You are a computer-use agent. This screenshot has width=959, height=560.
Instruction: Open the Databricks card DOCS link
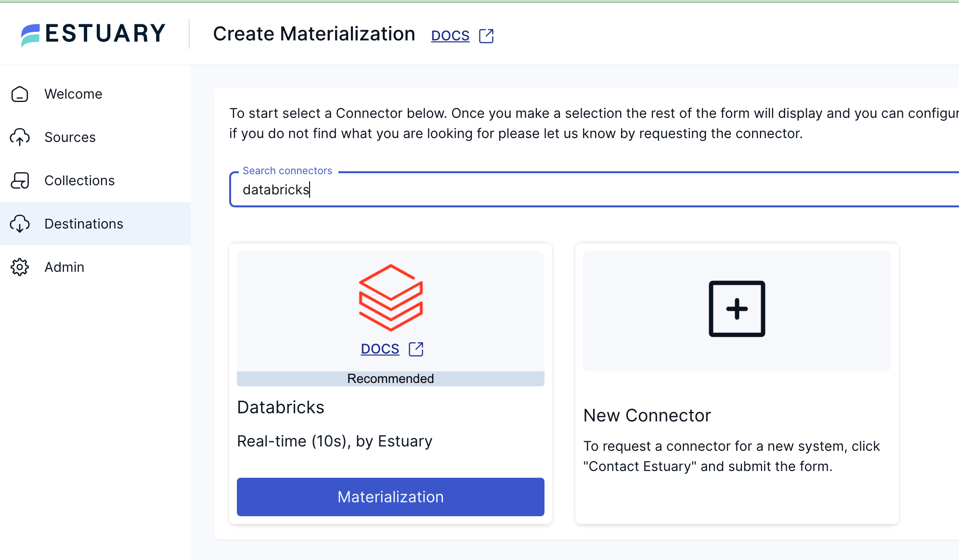click(x=380, y=349)
